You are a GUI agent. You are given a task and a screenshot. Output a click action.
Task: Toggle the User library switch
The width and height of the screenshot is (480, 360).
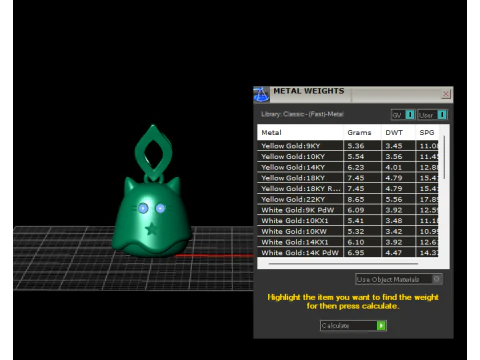pyautogui.click(x=442, y=115)
